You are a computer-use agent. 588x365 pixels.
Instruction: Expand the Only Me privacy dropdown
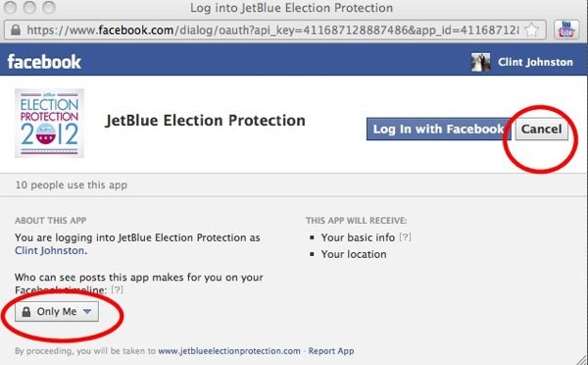(57, 312)
